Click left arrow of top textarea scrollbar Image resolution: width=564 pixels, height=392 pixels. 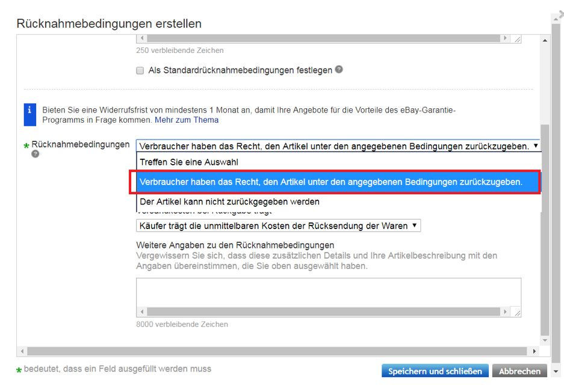pos(141,38)
